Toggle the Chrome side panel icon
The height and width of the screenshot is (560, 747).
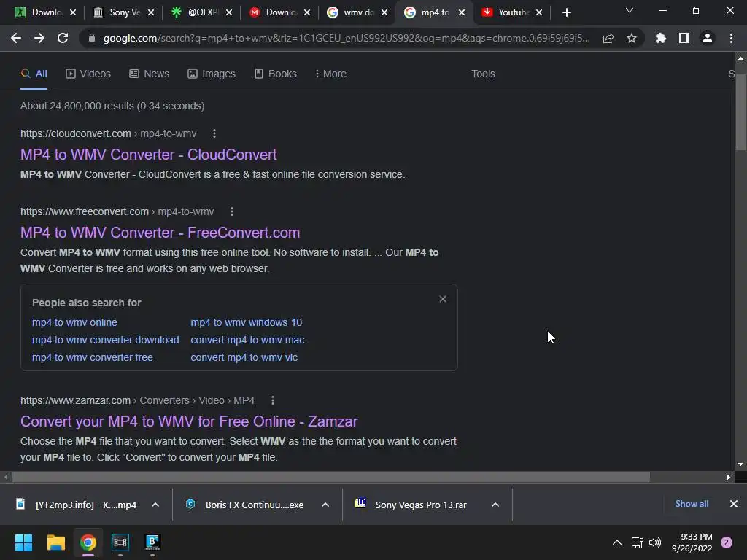pos(684,38)
